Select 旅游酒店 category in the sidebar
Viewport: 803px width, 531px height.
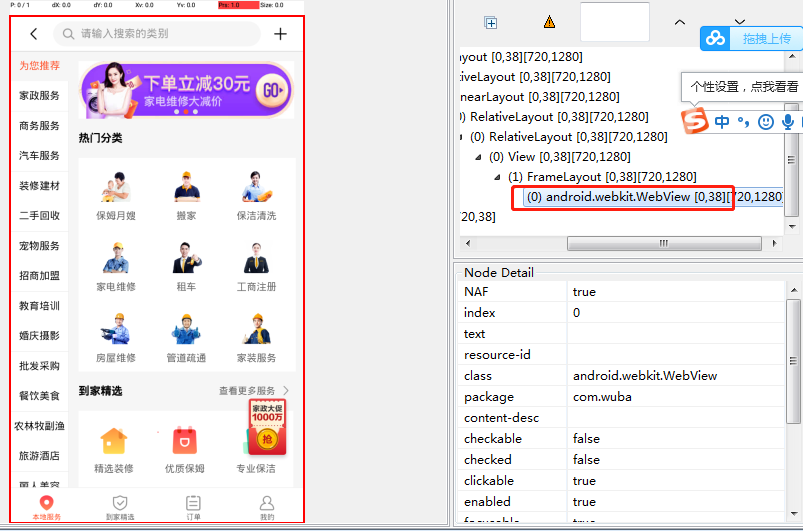click(39, 455)
